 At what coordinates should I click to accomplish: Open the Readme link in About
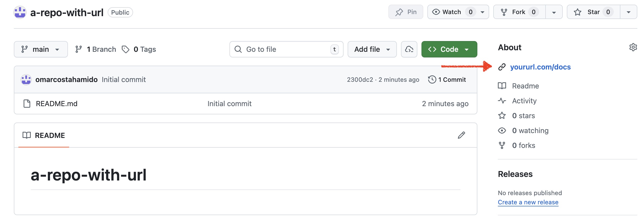coord(526,86)
